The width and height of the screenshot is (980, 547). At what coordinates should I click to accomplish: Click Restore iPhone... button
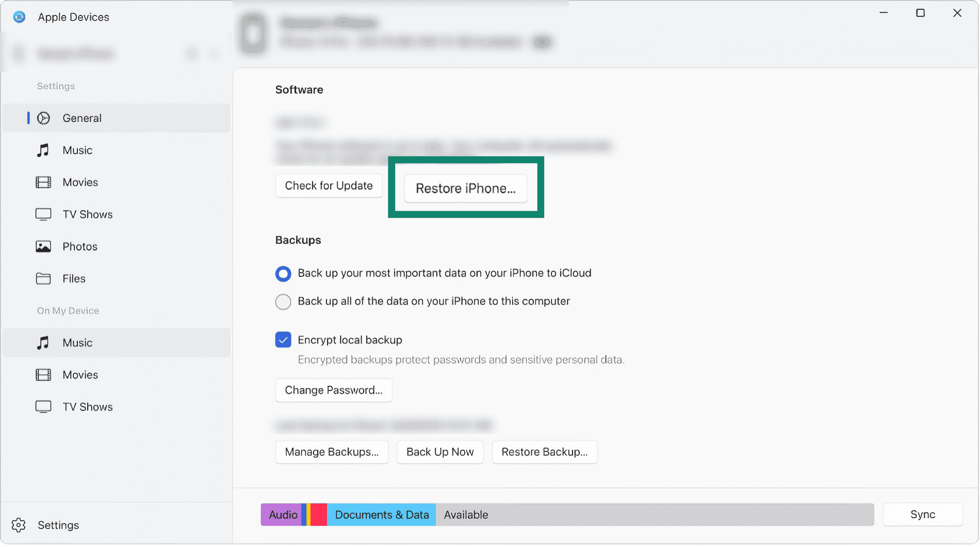466,188
